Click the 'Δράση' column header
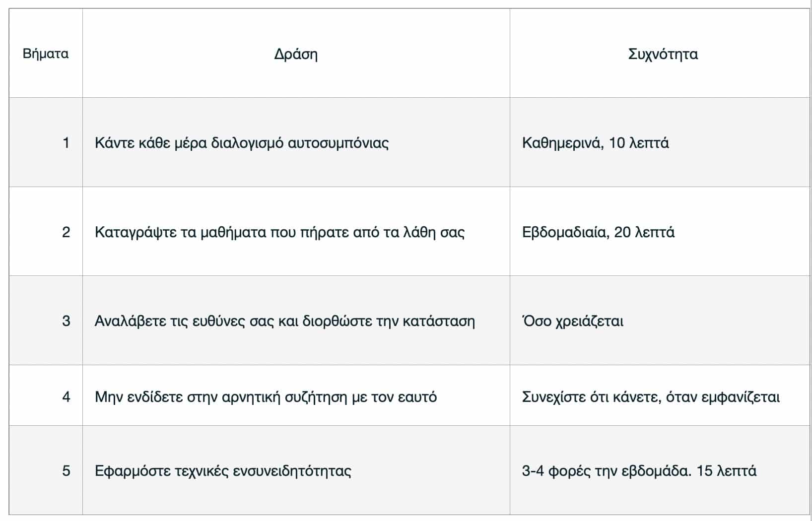 click(296, 54)
